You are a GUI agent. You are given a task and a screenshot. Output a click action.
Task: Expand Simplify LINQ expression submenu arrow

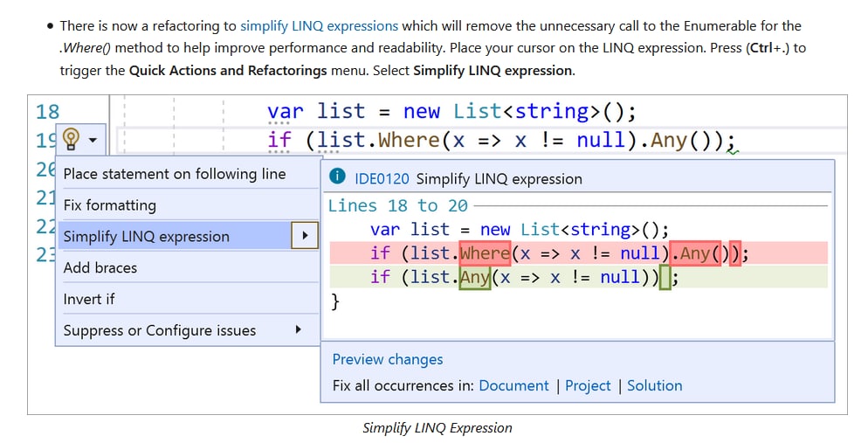pyautogui.click(x=305, y=235)
